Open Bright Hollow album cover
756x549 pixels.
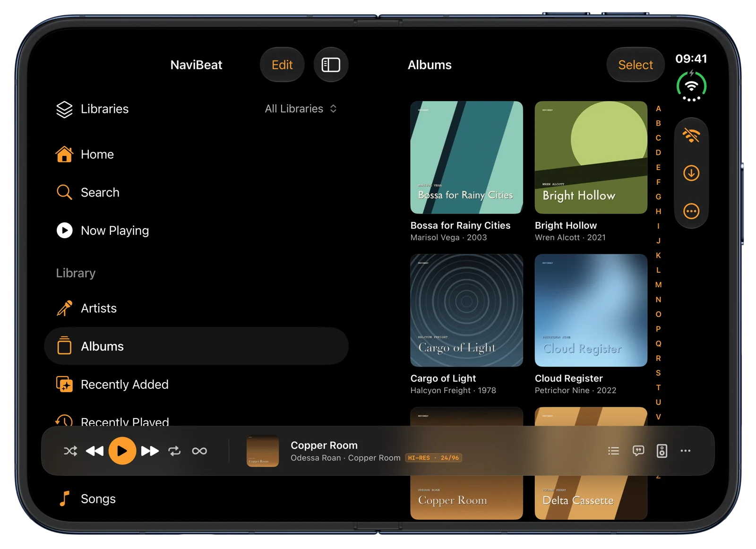coord(591,157)
